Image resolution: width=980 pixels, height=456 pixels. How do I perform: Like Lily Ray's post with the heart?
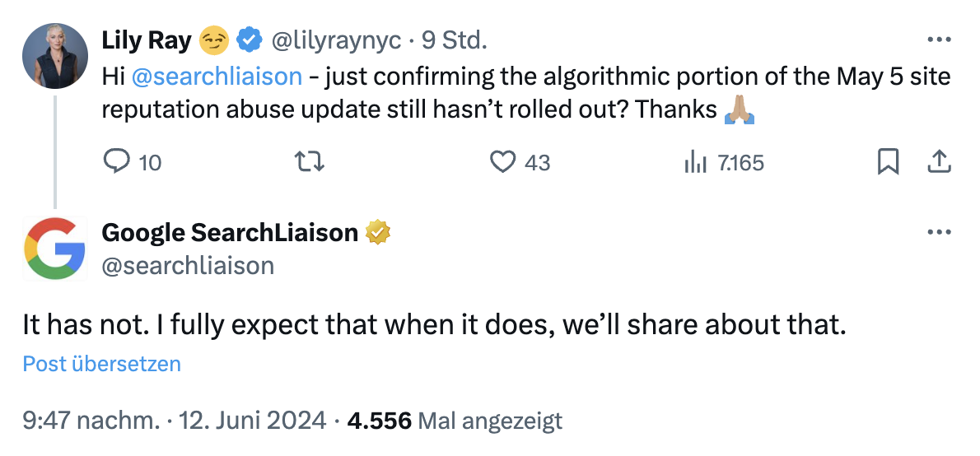pos(502,162)
